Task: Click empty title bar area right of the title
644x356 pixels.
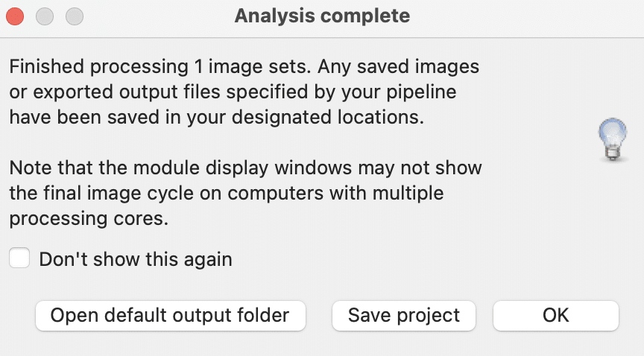Action: tap(525, 16)
